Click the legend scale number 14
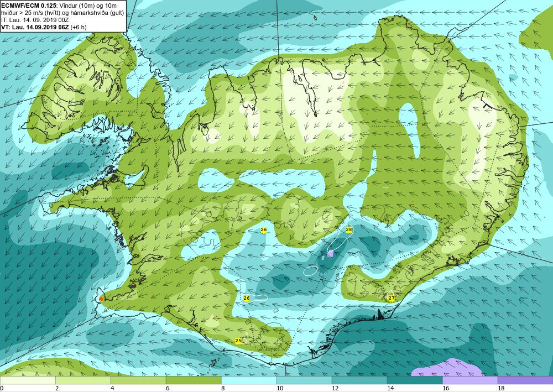The image size is (553, 392). (390, 388)
